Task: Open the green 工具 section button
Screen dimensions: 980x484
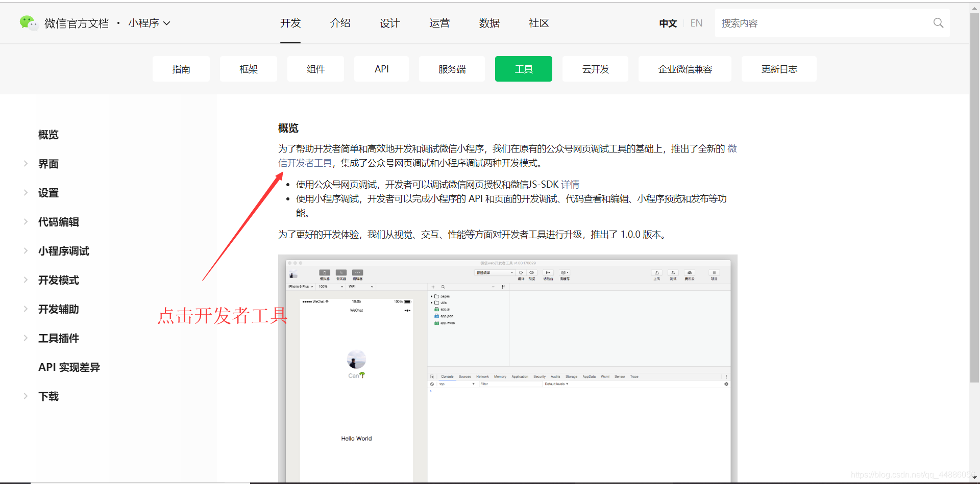Action: [524, 69]
